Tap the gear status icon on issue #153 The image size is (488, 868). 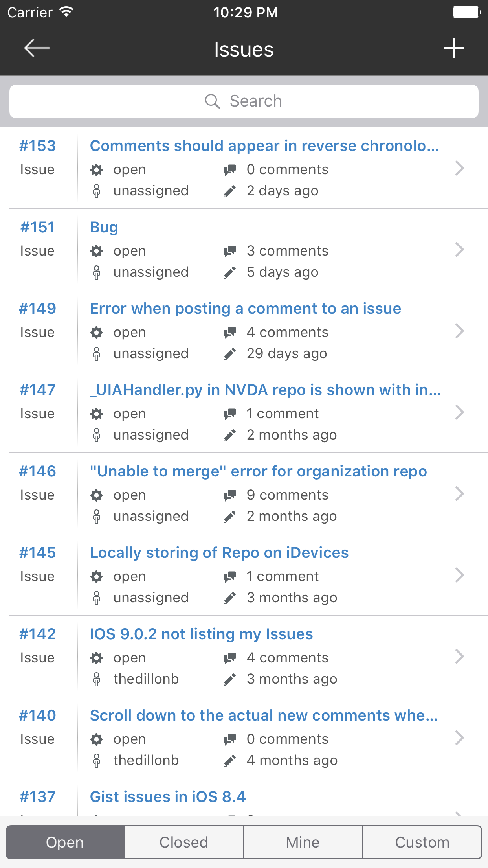click(x=97, y=169)
